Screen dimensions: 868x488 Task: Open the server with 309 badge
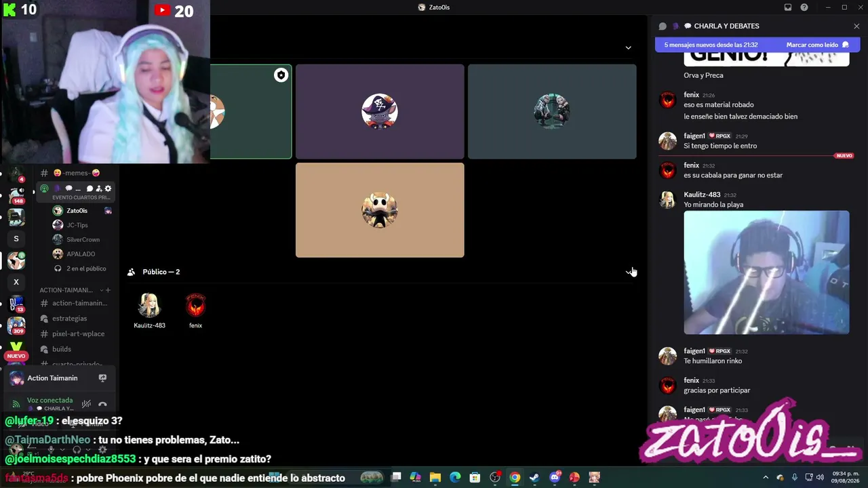[16, 325]
